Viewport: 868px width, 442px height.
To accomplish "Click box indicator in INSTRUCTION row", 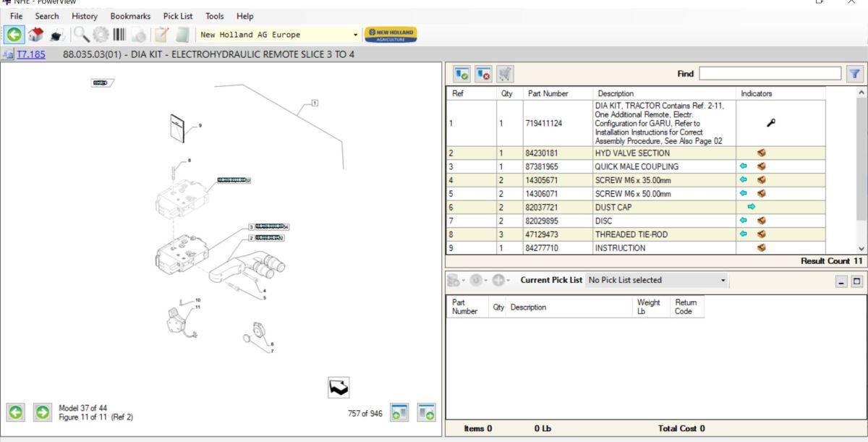I will [x=762, y=248].
